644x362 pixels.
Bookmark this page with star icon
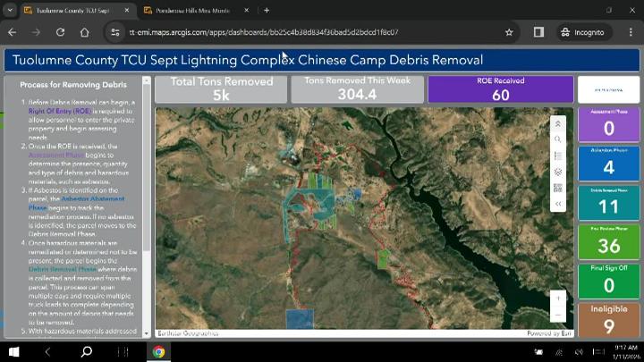tap(509, 32)
